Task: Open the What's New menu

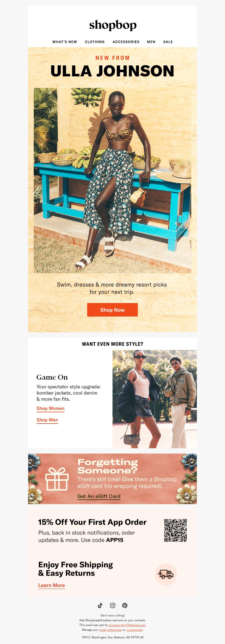Action: 65,42
